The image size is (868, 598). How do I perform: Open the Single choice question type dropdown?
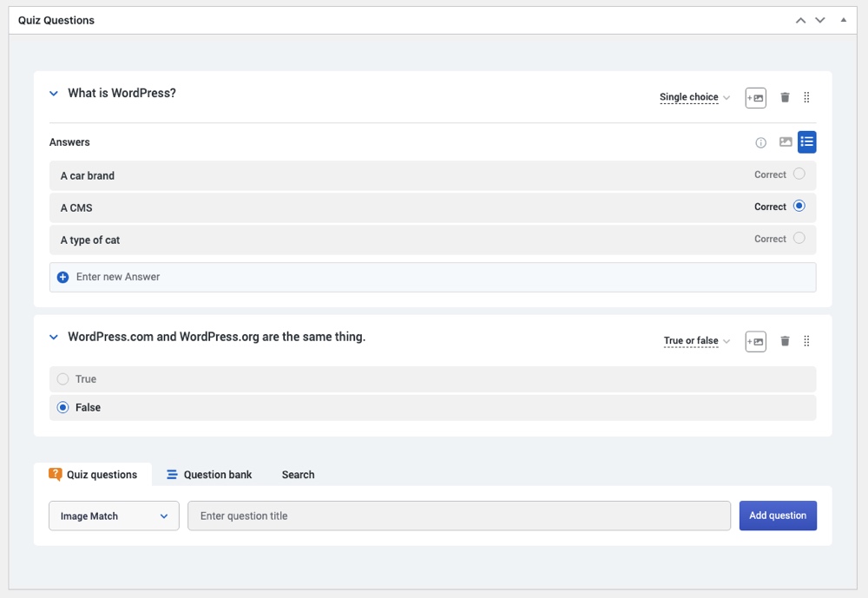694,98
